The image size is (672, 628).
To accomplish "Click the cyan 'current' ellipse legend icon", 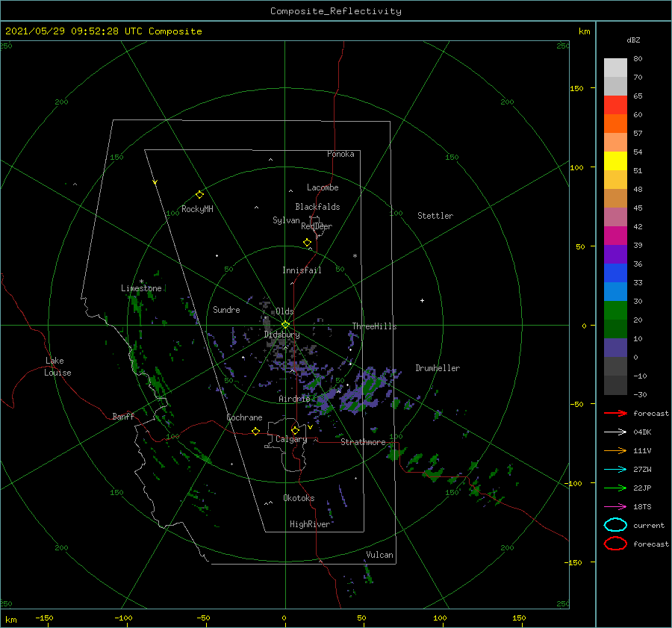I will [615, 525].
